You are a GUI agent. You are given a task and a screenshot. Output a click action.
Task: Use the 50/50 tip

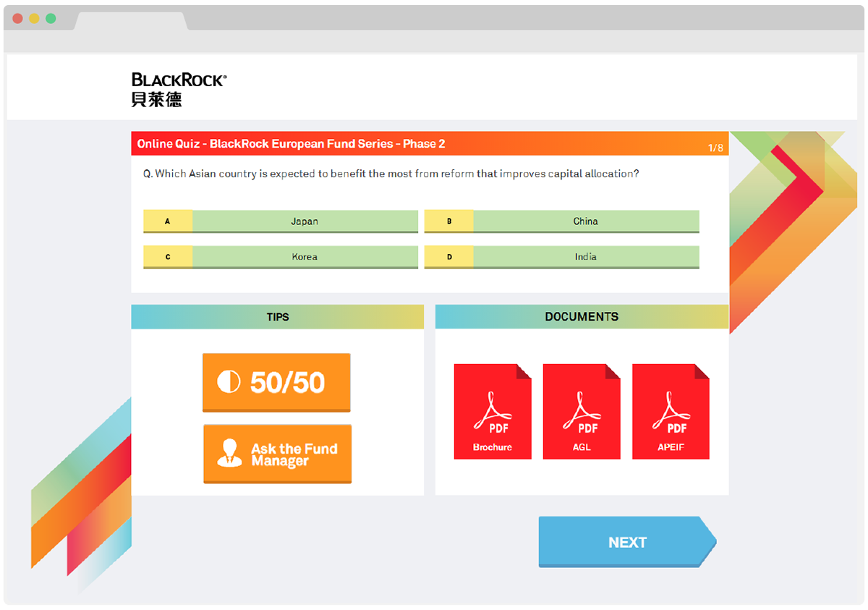point(276,383)
